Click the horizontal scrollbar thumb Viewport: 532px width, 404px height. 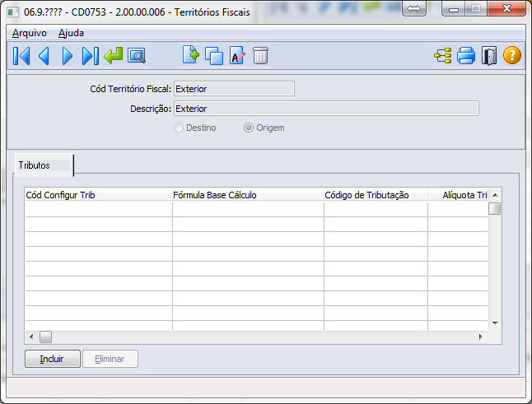[x=46, y=337]
